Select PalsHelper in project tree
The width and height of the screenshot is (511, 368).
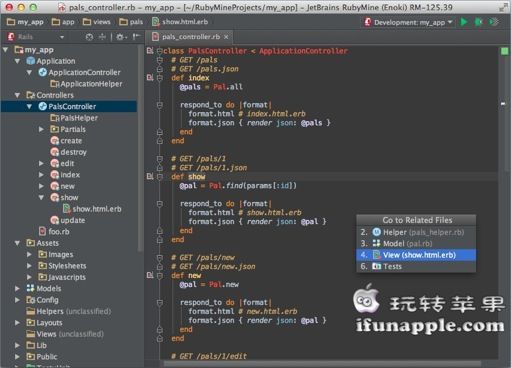pyautogui.click(x=74, y=118)
